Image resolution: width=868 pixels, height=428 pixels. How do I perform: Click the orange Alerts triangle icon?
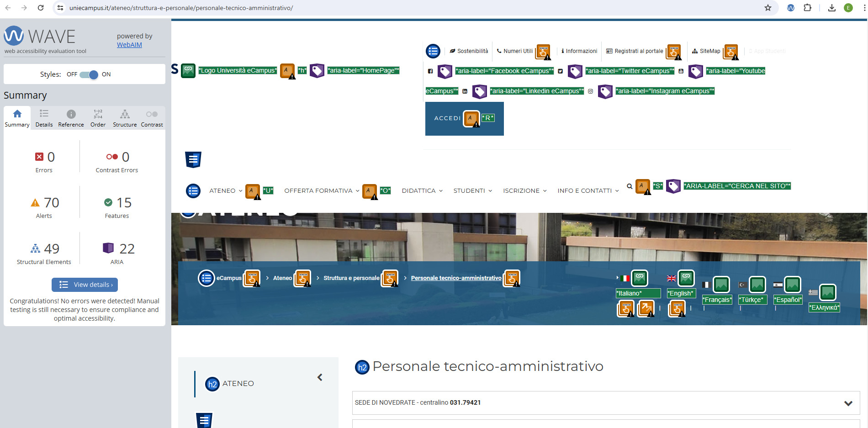click(35, 202)
